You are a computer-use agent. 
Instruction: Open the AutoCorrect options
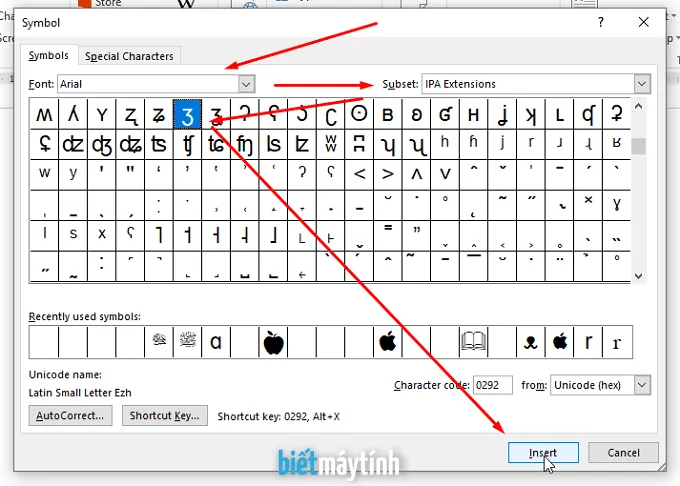(70, 415)
